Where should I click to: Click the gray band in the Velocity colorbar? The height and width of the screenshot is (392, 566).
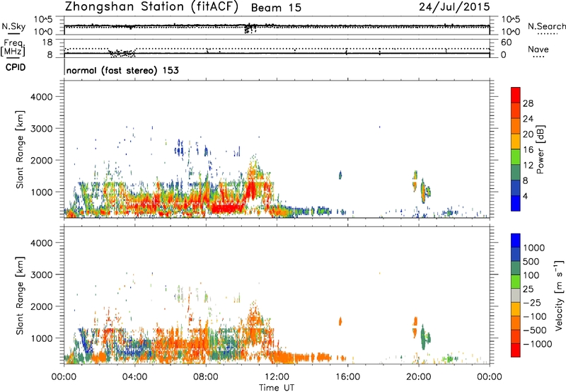pyautogui.click(x=516, y=295)
